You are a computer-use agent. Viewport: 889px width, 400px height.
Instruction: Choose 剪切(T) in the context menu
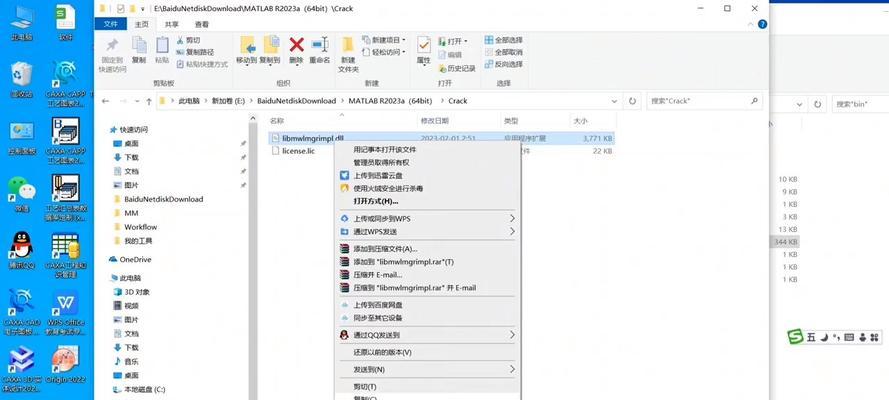point(365,387)
